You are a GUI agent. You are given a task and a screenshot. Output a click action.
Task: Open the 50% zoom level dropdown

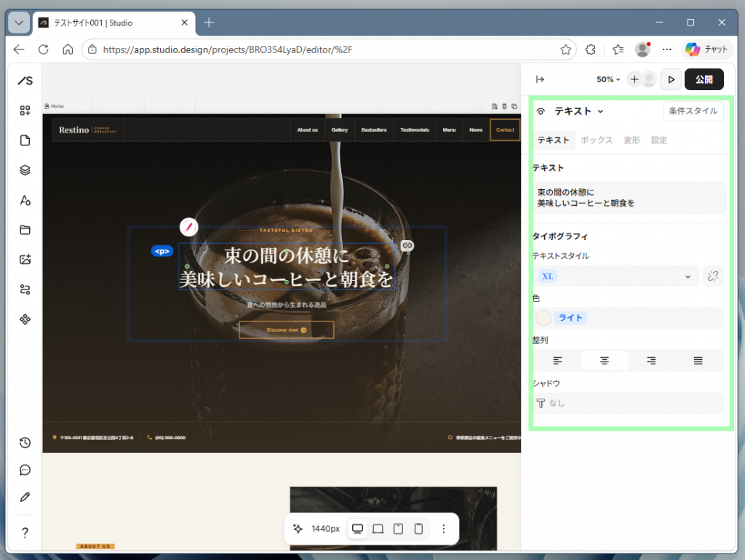(x=608, y=79)
